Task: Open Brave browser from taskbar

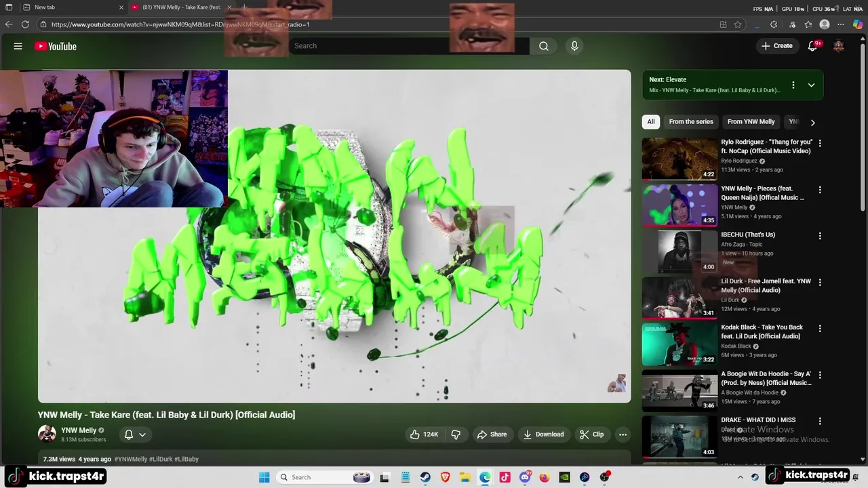Action: [x=445, y=477]
